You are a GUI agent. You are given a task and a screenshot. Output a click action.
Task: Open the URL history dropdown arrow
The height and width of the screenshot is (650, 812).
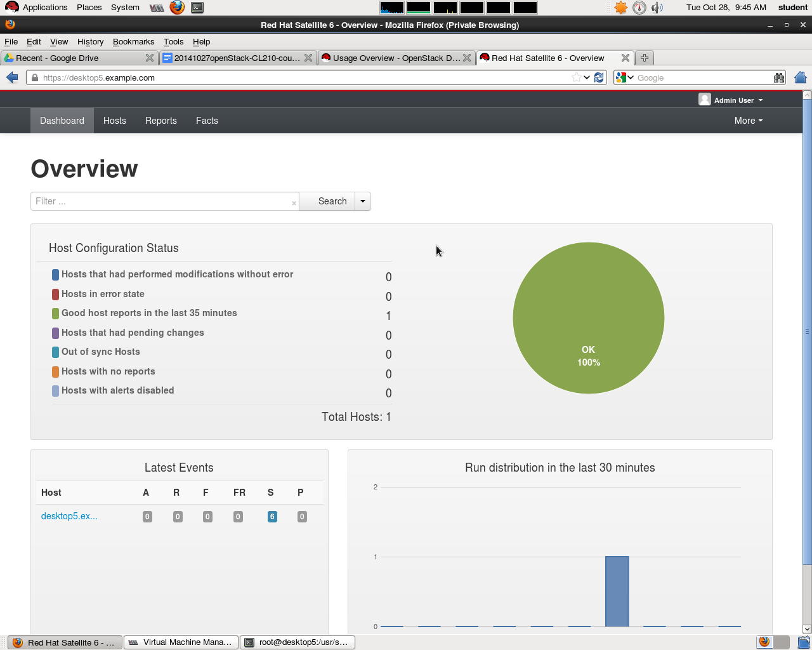click(587, 77)
